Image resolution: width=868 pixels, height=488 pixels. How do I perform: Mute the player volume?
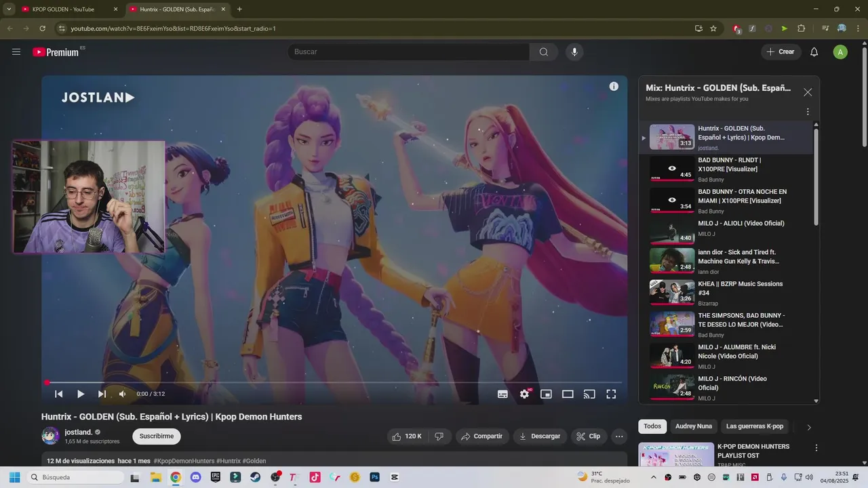click(x=122, y=394)
